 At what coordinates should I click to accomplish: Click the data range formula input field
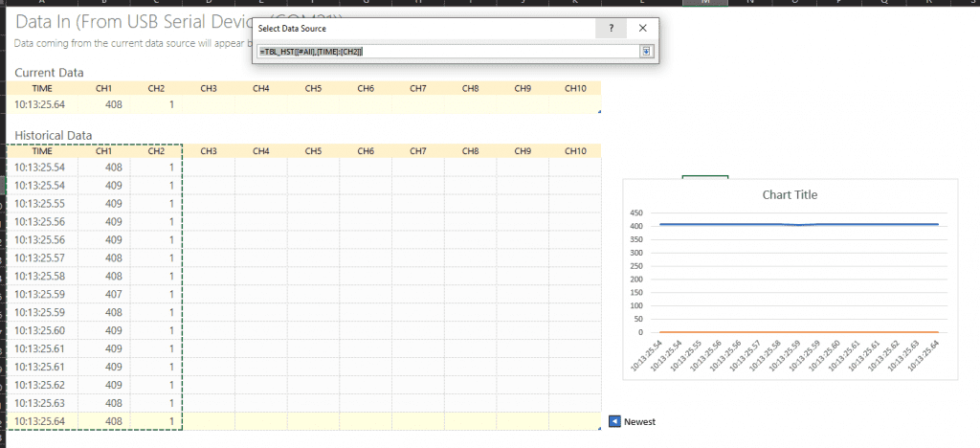[x=448, y=52]
